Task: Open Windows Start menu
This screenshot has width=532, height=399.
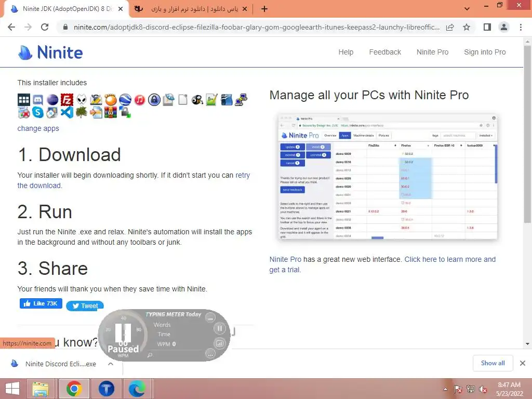Action: pos(12,389)
